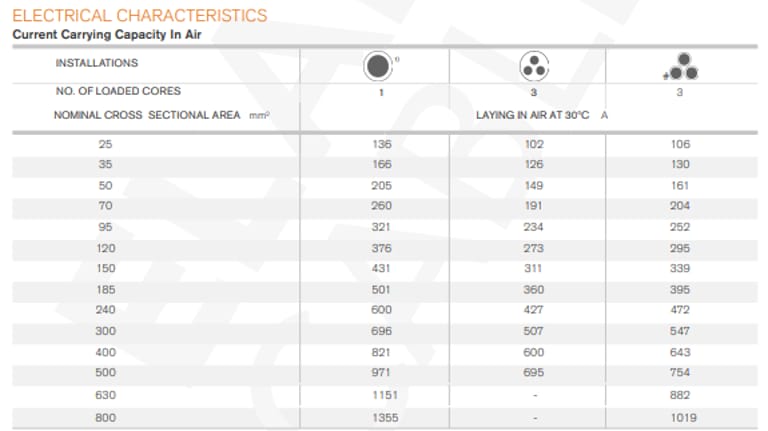The height and width of the screenshot is (431, 768).
Task: Click the Electrical Characteristics heading
Action: click(139, 15)
